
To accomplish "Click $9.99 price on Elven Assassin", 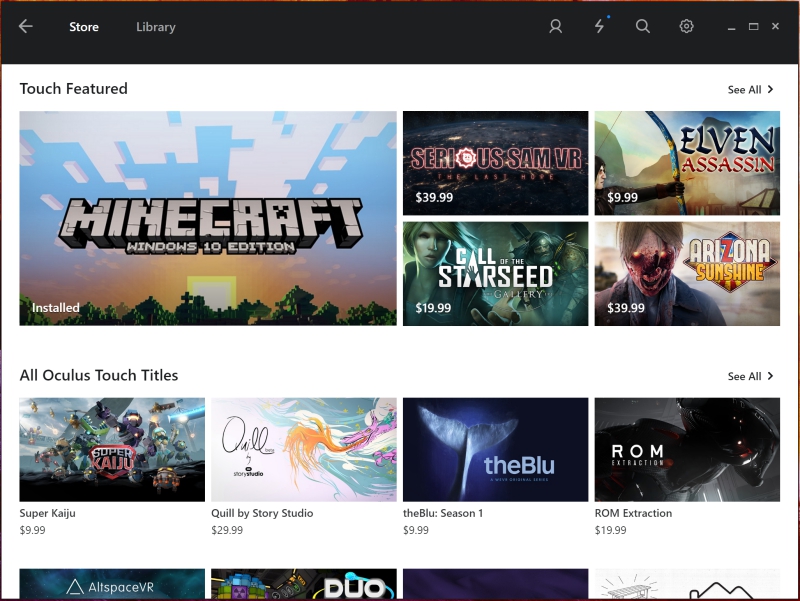I will pyautogui.click(x=622, y=197).
